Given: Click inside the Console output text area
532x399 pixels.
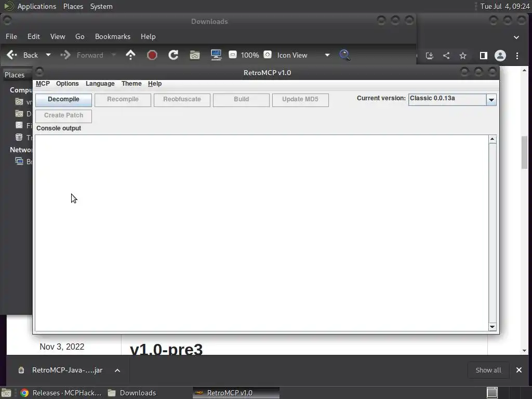Looking at the screenshot, I should coord(262,233).
